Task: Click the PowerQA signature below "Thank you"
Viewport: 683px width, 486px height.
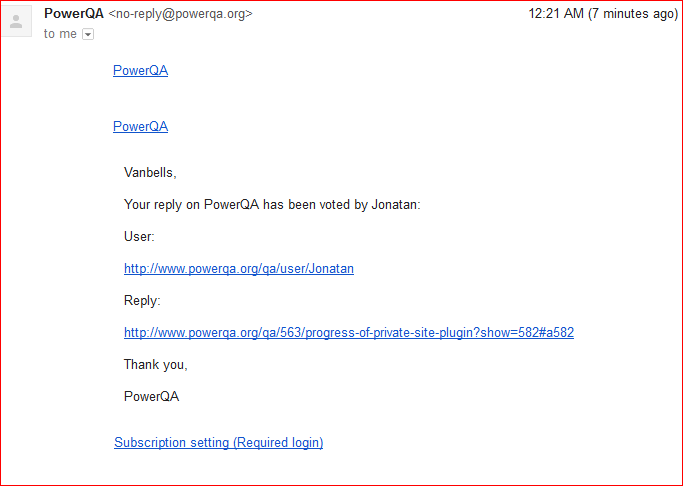Action: coord(151,396)
